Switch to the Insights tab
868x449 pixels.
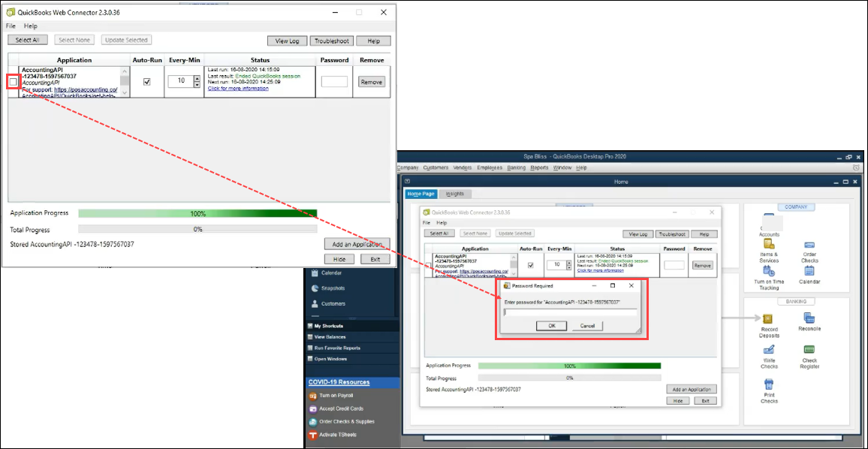(454, 194)
